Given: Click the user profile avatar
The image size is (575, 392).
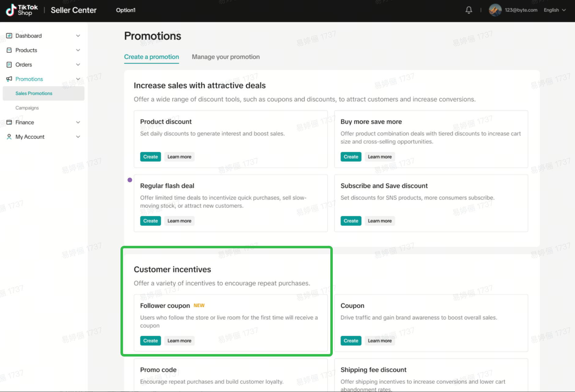Looking at the screenshot, I should coord(495,10).
